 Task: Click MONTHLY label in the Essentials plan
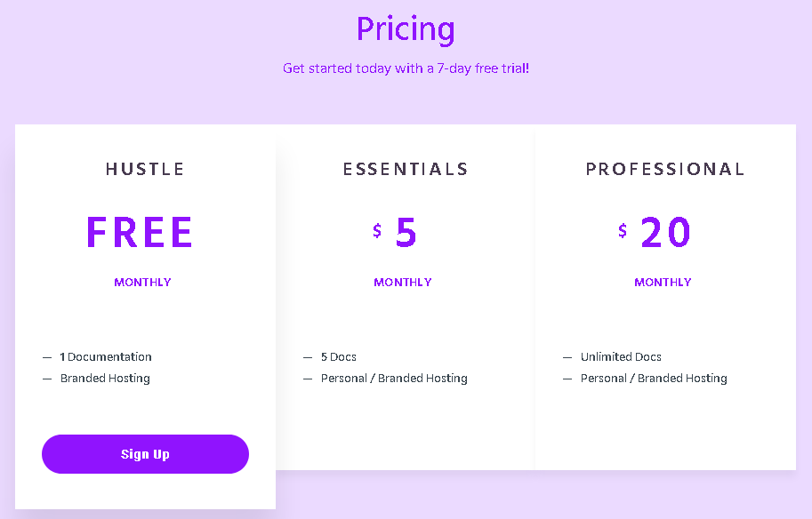click(403, 283)
